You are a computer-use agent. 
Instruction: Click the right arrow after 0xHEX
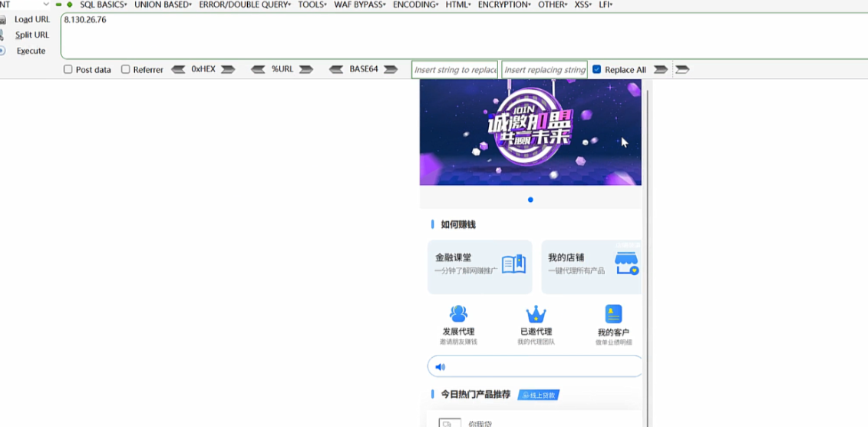[228, 69]
